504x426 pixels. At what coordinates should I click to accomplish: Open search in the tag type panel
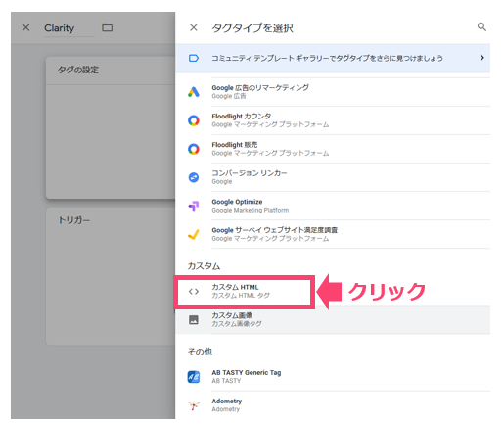tap(481, 26)
